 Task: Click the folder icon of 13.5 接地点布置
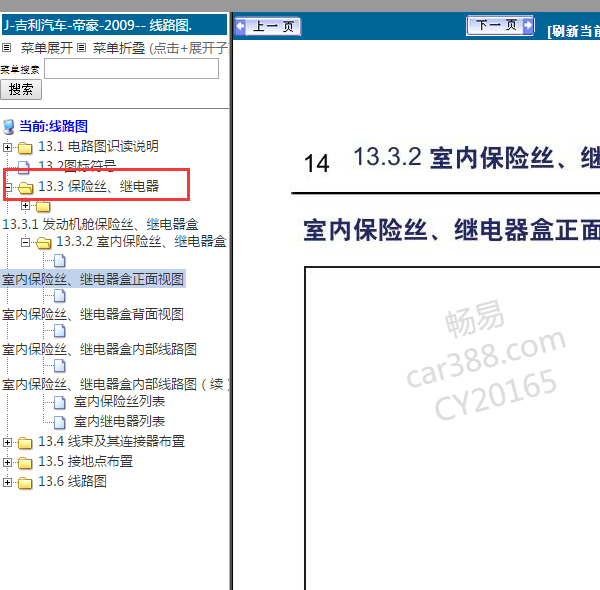pos(25,463)
